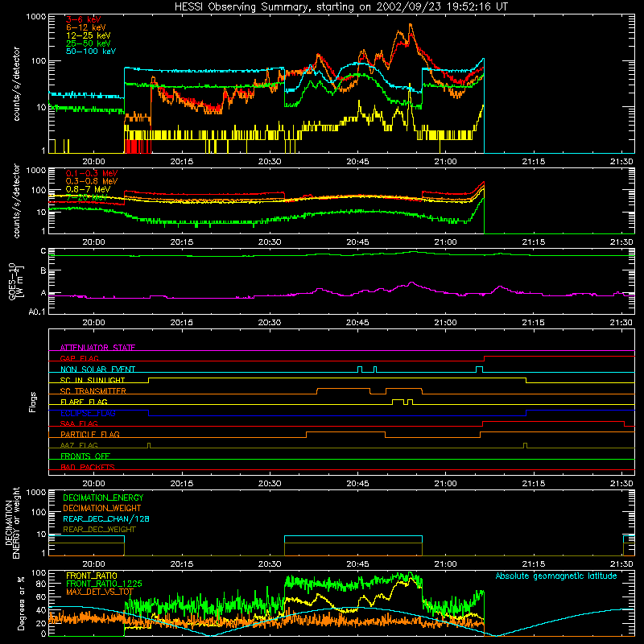
Task: Select the orange 0.3-0.8 MeV legend label
Action: click(92, 181)
